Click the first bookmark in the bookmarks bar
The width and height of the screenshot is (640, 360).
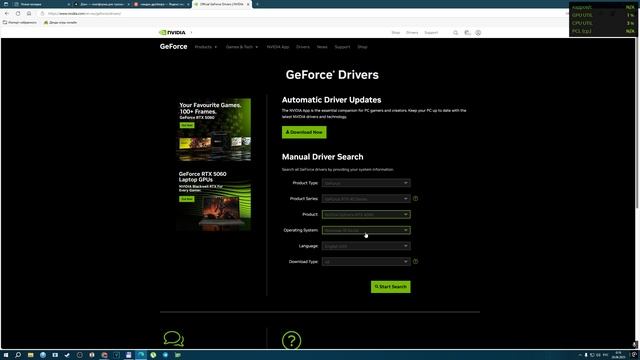tap(20, 22)
